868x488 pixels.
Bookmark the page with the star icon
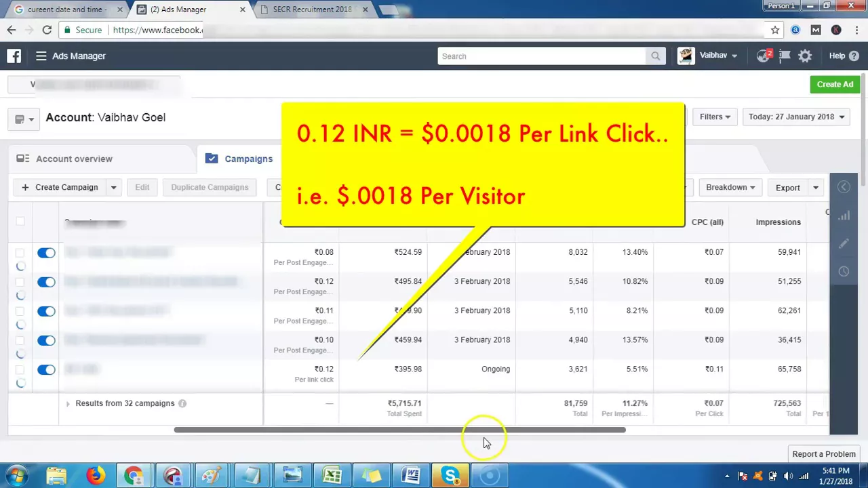point(774,30)
